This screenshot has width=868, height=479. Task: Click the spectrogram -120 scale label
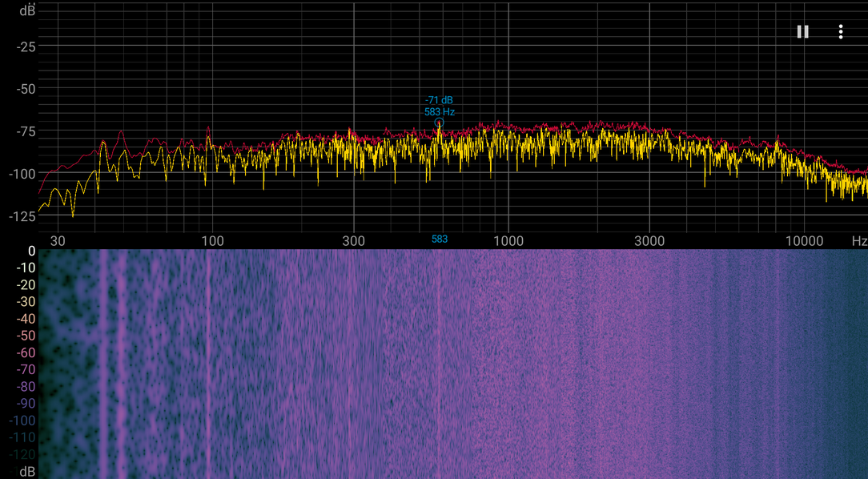pyautogui.click(x=22, y=455)
